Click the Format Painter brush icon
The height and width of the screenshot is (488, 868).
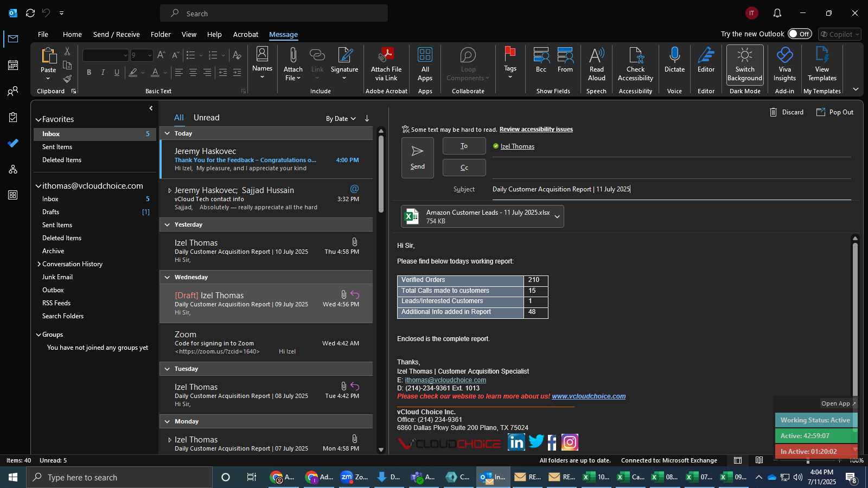pos(67,79)
